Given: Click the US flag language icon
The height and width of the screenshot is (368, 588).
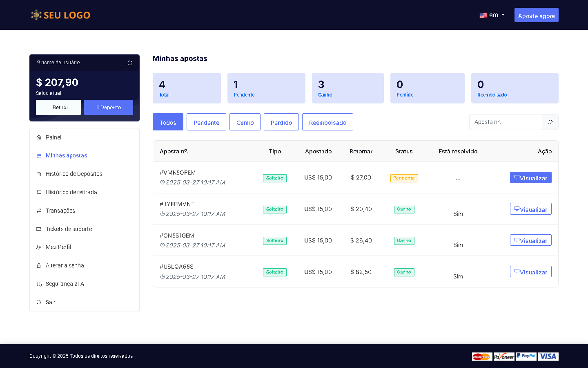Looking at the screenshot, I should tap(483, 15).
